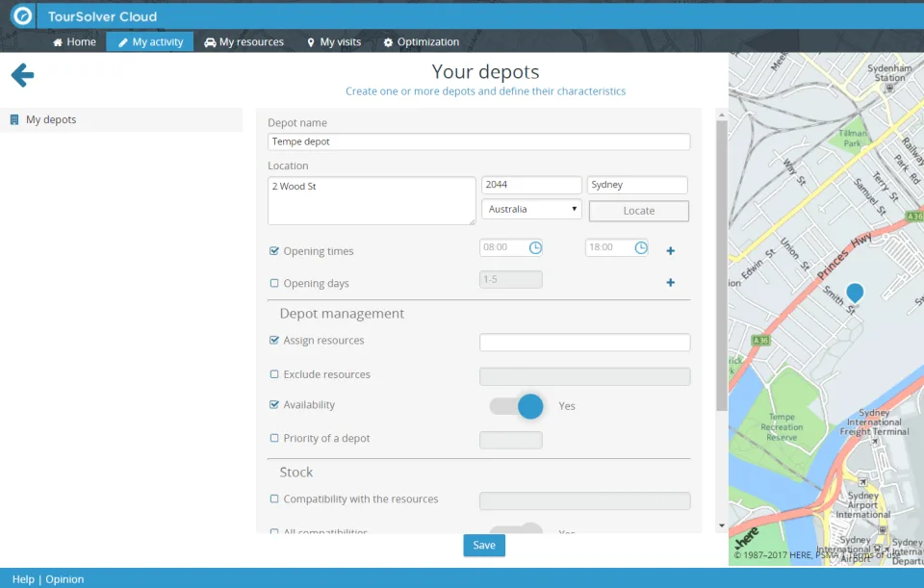Open clock picker for 08:00 opening time
The height and width of the screenshot is (588, 924).
tap(535, 247)
